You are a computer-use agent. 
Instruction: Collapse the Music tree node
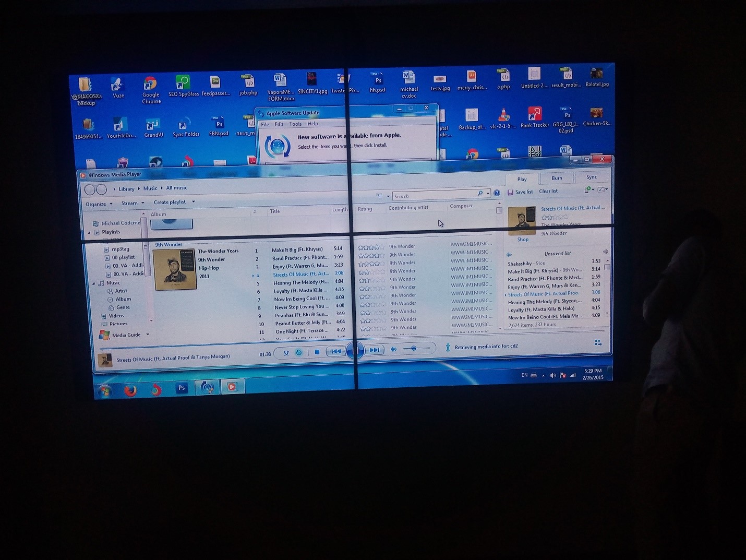coord(94,283)
